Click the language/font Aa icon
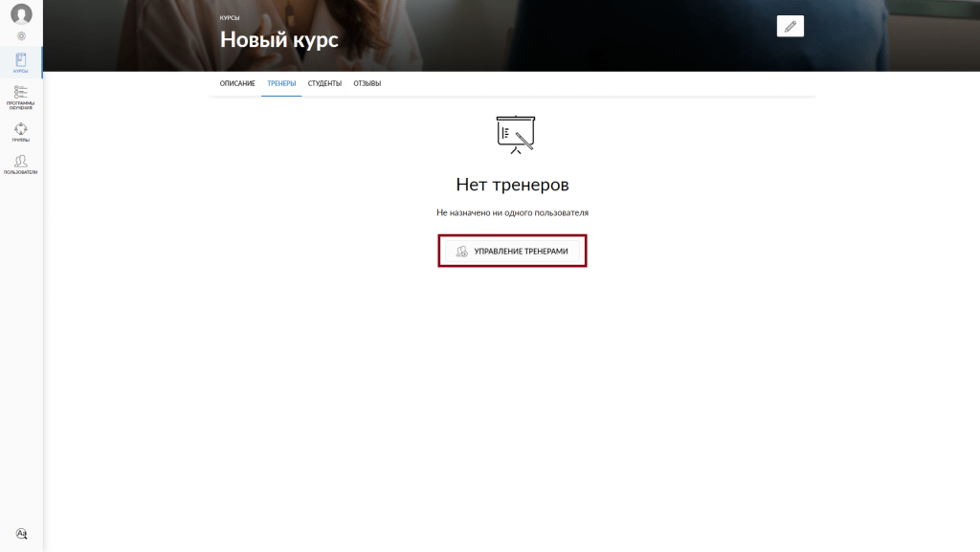 tap(21, 533)
